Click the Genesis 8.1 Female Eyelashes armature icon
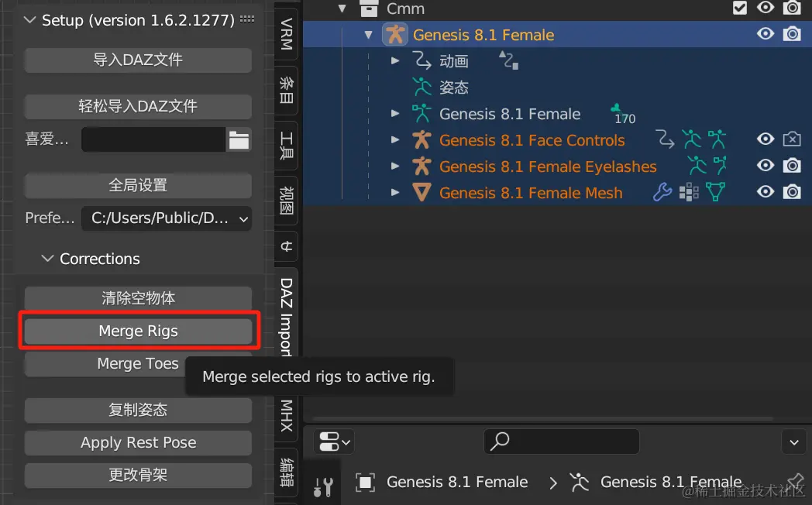The image size is (812, 505). pos(421,166)
